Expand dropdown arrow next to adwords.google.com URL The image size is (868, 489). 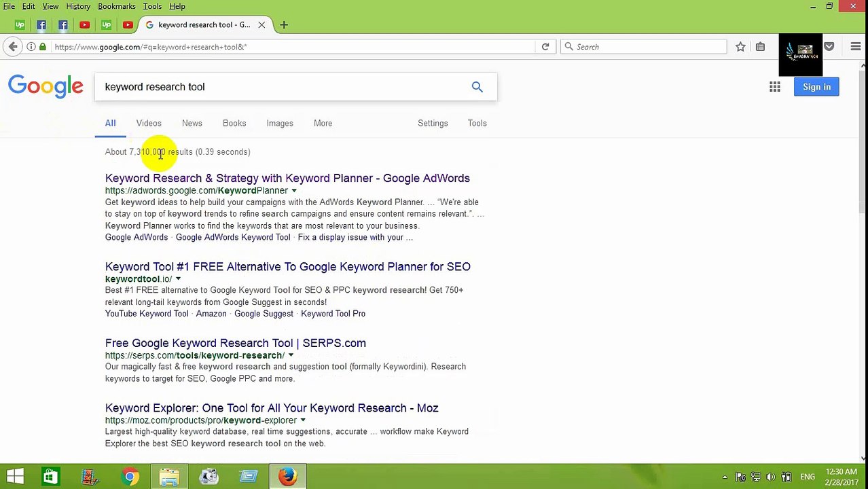point(294,191)
